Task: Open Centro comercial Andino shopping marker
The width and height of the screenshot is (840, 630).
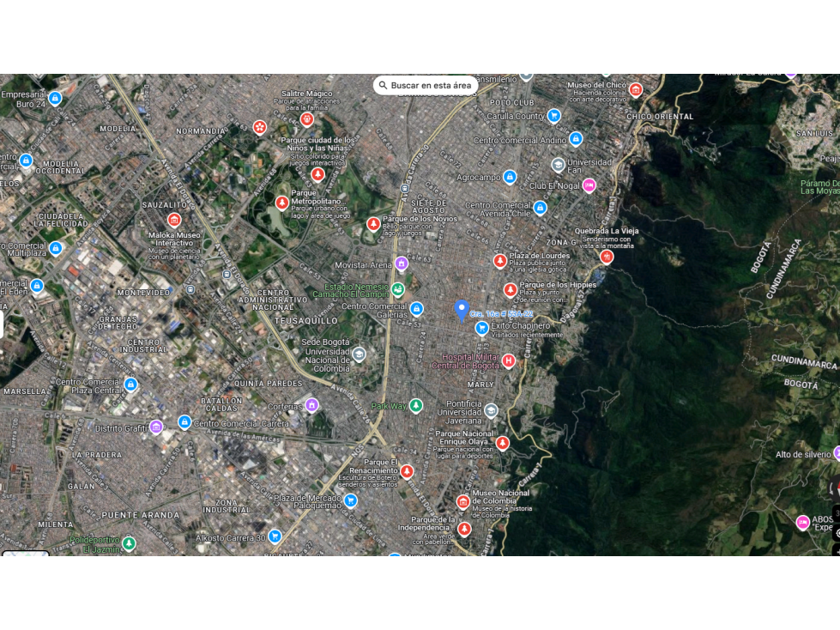Action: [x=576, y=139]
